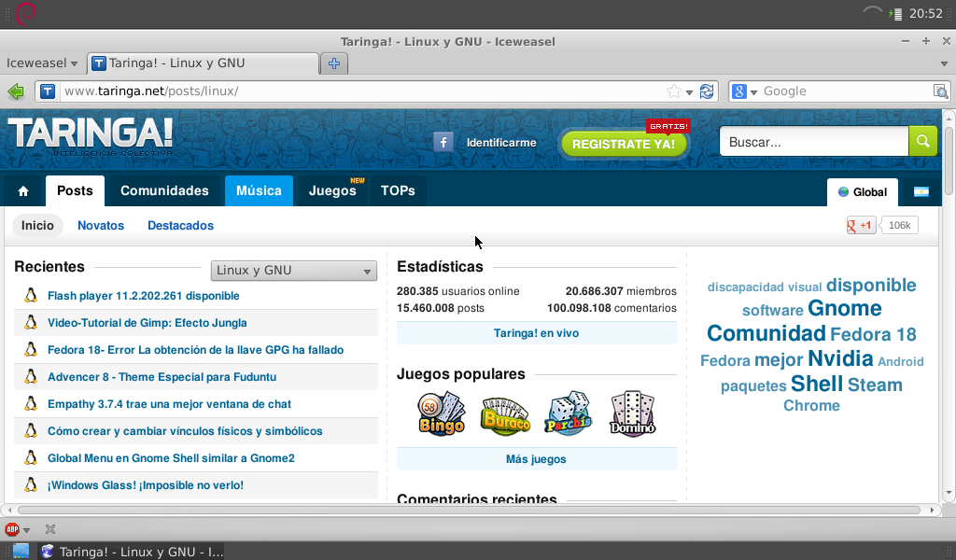Open the Música tab
The height and width of the screenshot is (560, 956).
(x=260, y=190)
